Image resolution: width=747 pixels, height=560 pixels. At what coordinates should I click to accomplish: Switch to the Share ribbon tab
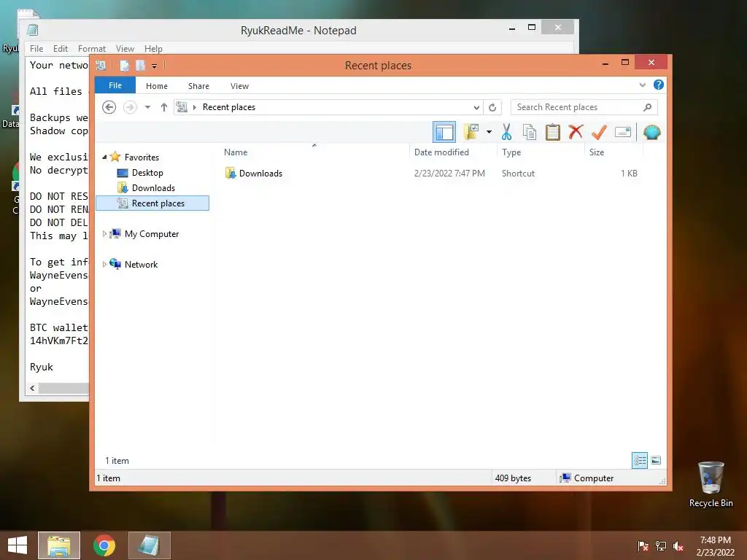[198, 86]
